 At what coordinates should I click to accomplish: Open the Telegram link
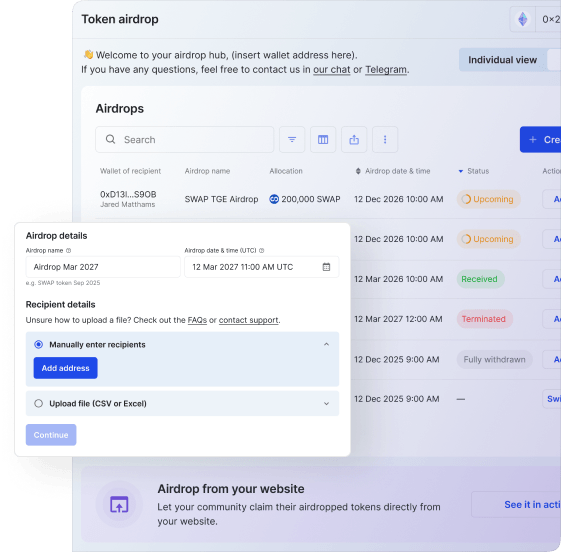pos(386,69)
